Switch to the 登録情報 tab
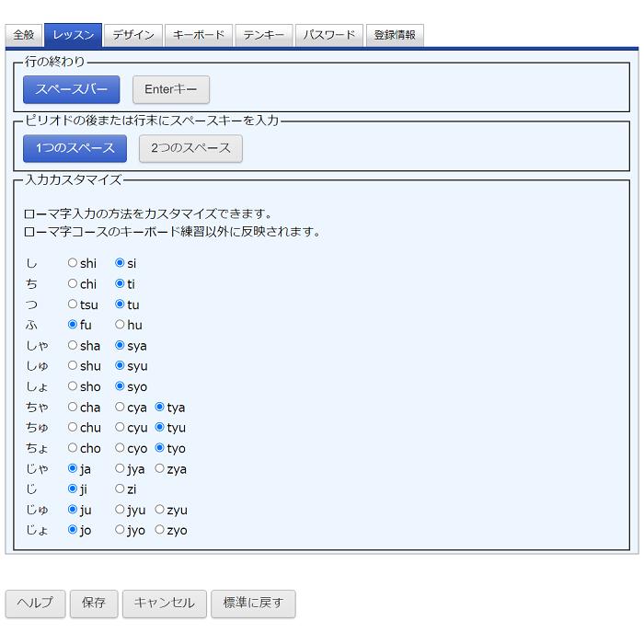644x644 pixels. click(395, 35)
